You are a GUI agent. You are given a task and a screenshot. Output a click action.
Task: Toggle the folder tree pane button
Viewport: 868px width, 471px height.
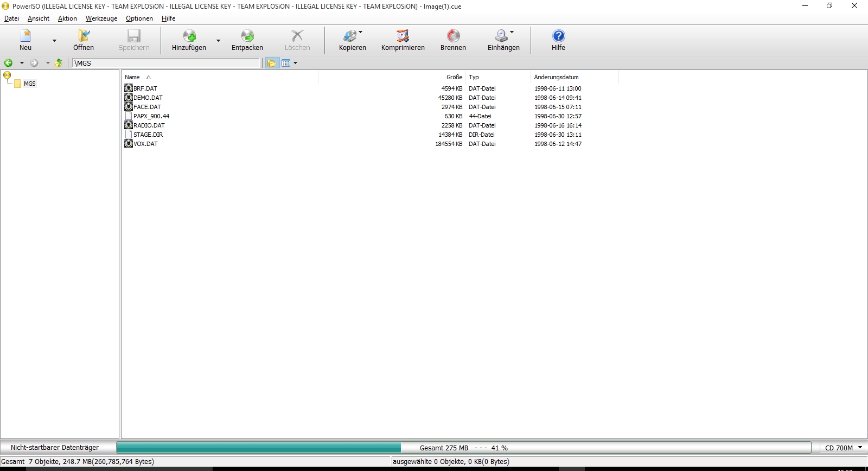click(x=272, y=63)
